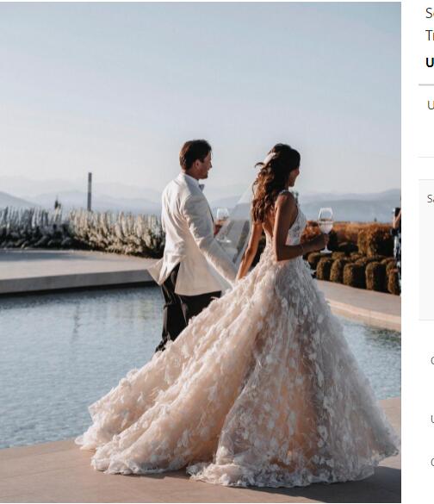The height and width of the screenshot is (504, 434).
Task: Click the horizontal divider under the bold "U"
Action: (426, 84)
